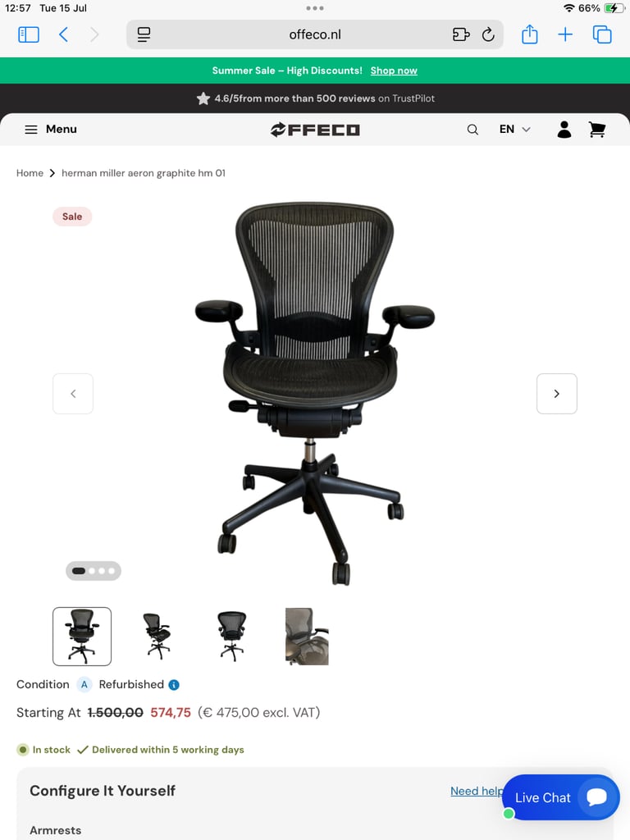View the shopping cart
This screenshot has width=630, height=840.
coord(597,130)
